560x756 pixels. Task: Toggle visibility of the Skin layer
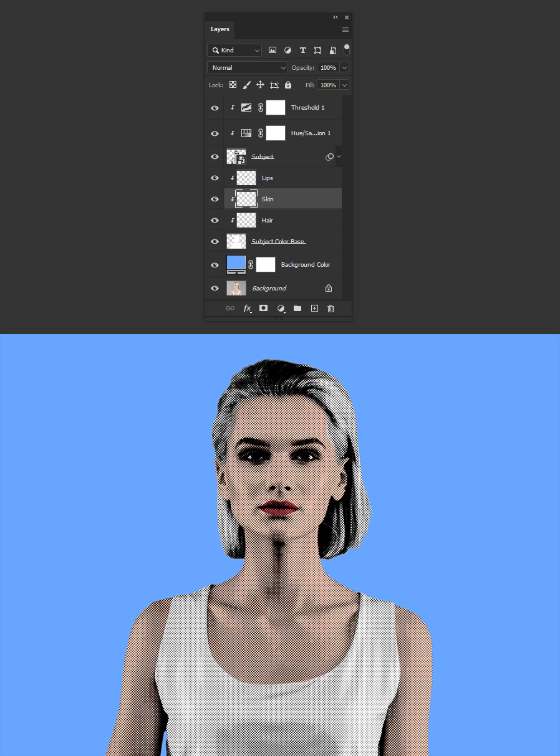click(x=215, y=199)
